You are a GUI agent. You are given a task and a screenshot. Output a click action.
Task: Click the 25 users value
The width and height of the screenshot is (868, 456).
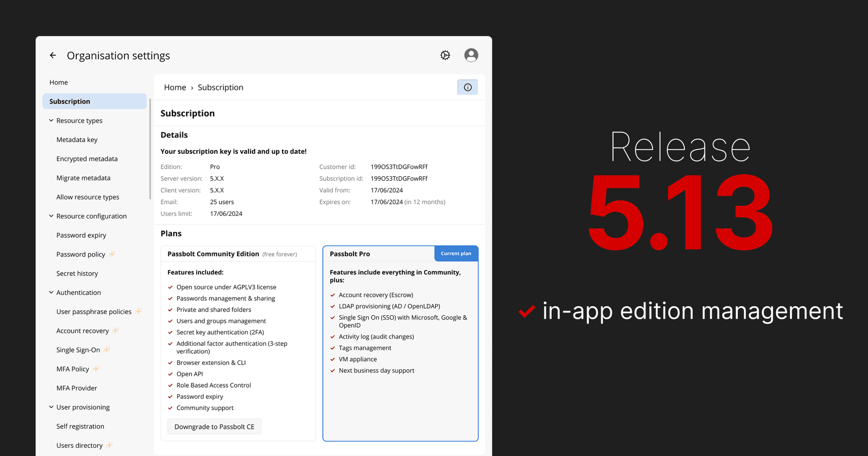222,202
